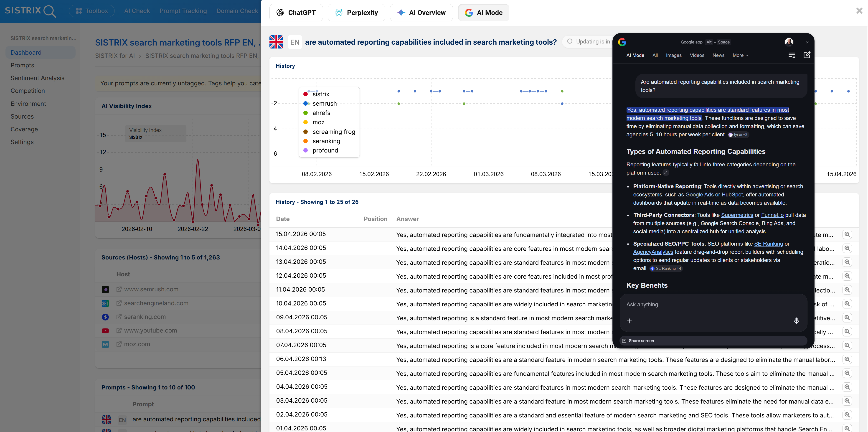Screen dimensions: 868x432
Task: Open the Toolbox menu
Action: click(x=92, y=11)
